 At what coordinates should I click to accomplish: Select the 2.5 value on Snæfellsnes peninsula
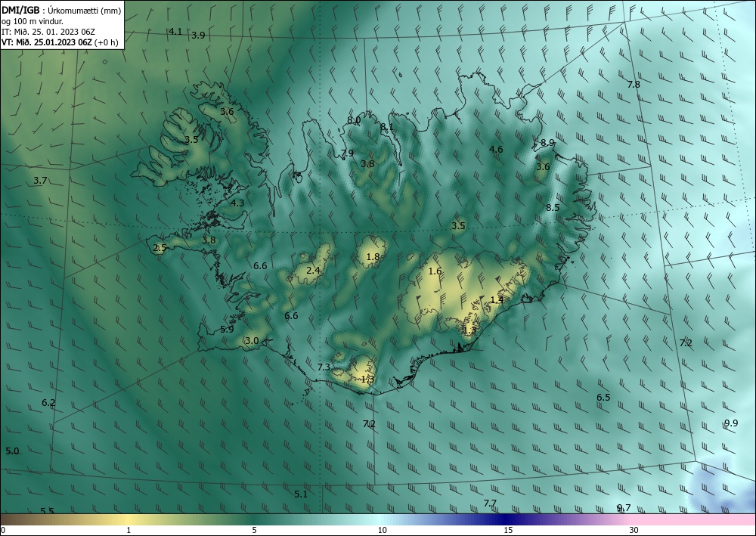tap(160, 248)
